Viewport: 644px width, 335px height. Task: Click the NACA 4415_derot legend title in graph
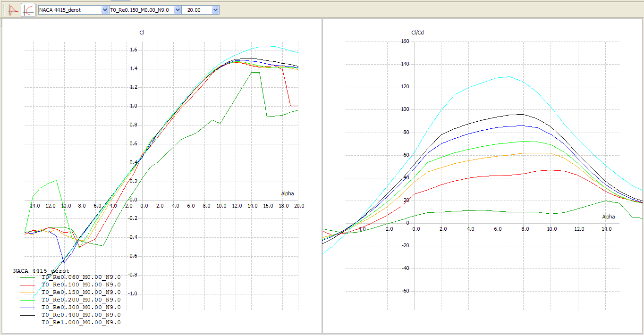(x=41, y=271)
